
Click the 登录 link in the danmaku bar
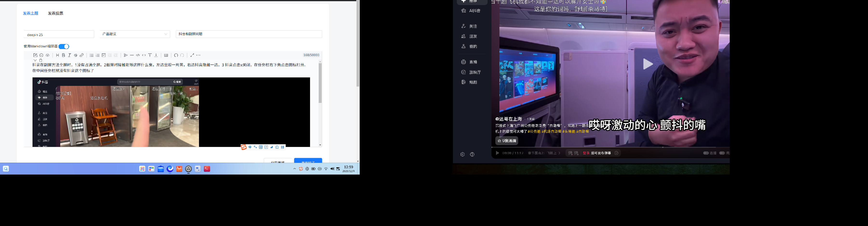pos(586,153)
